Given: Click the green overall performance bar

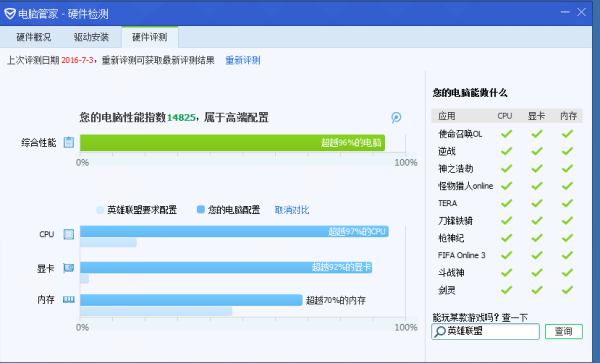Looking at the screenshot, I should (x=232, y=143).
